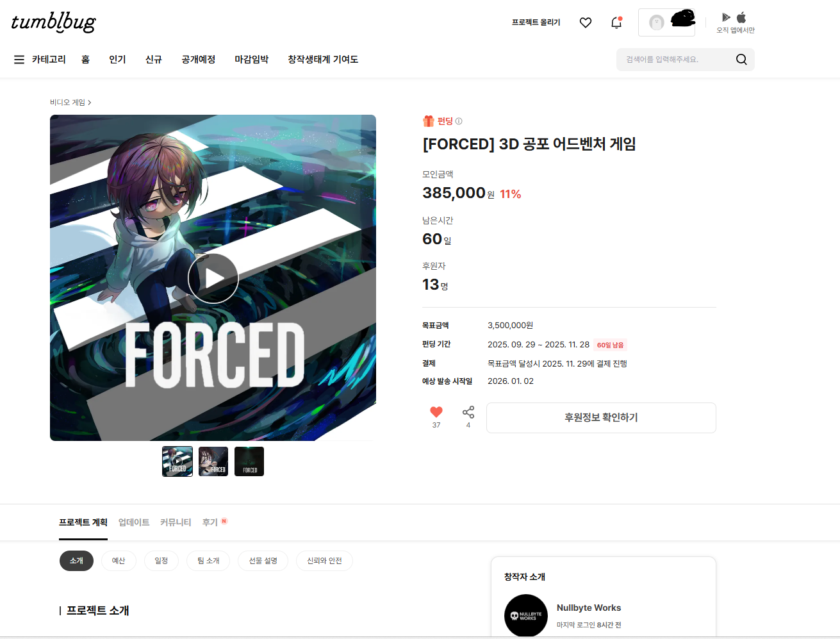Click the share icon under project details
Image resolution: width=840 pixels, height=639 pixels.
(x=468, y=412)
